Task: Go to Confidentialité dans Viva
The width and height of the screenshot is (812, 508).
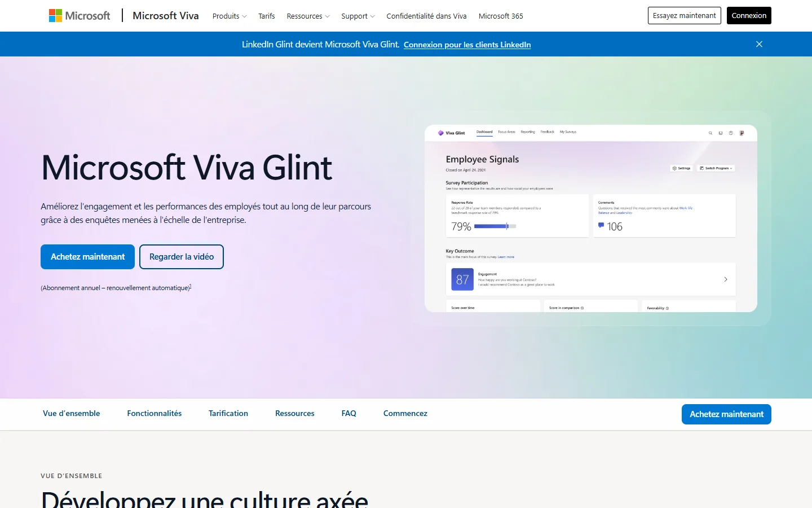Action: pyautogui.click(x=426, y=16)
